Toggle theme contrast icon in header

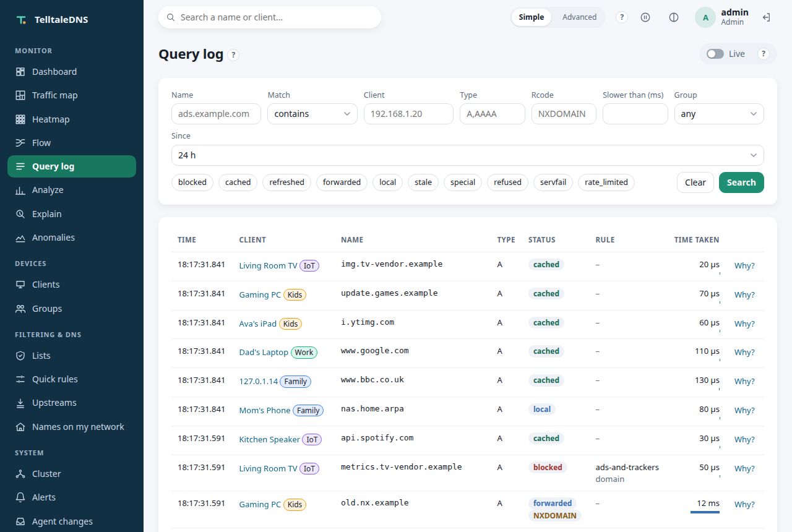point(674,17)
